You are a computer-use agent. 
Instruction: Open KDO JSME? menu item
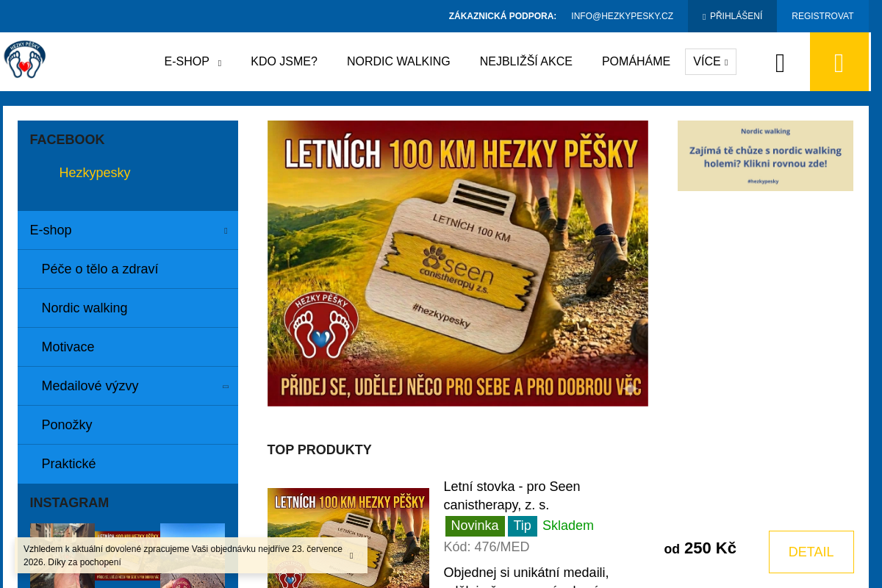pos(284,62)
